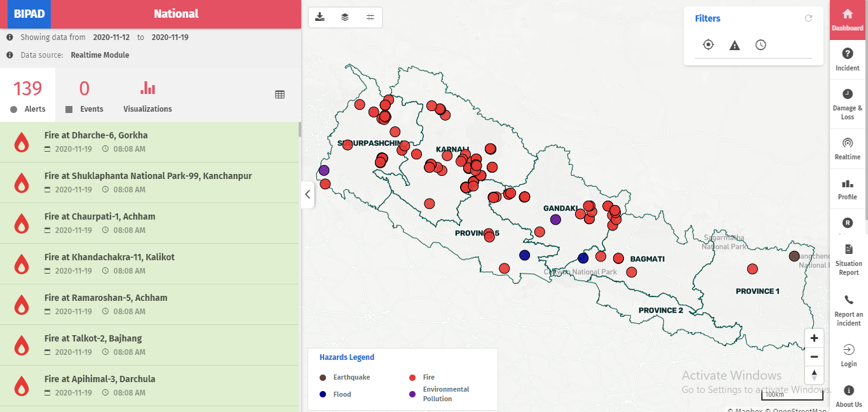
Task: Open the Situation Report page
Action: [848, 259]
